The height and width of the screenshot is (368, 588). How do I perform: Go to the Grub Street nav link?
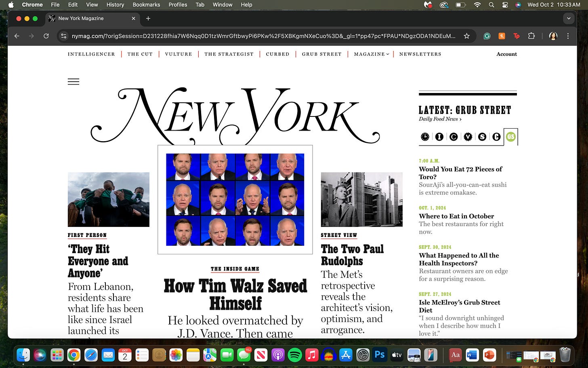322,54
